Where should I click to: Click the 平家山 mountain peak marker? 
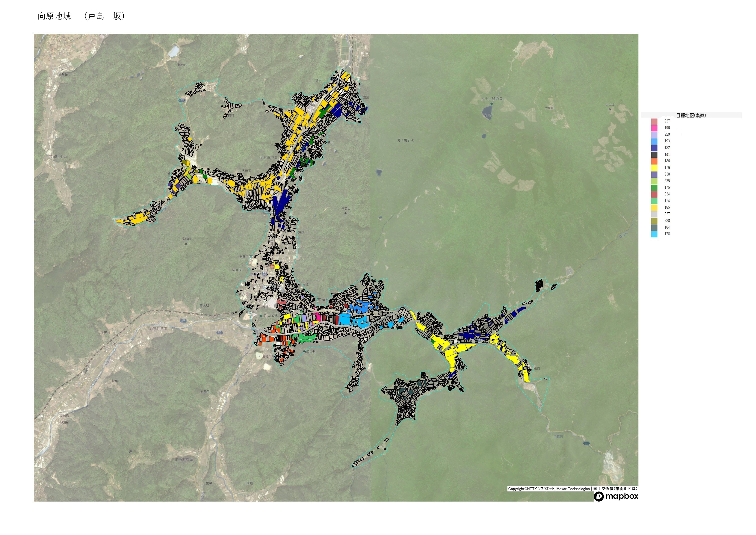coord(345,213)
